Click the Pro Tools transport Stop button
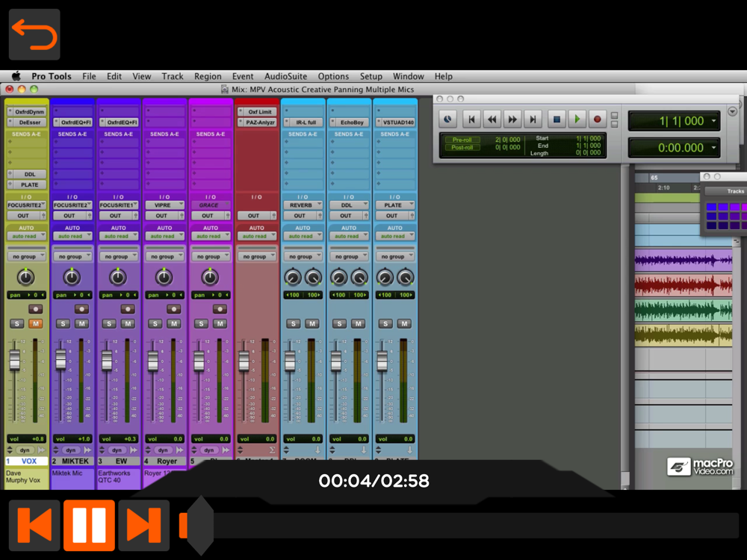 [x=556, y=119]
